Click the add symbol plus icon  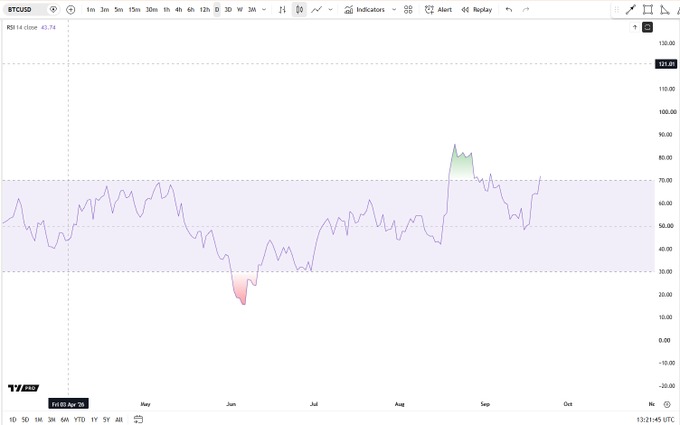[70, 10]
